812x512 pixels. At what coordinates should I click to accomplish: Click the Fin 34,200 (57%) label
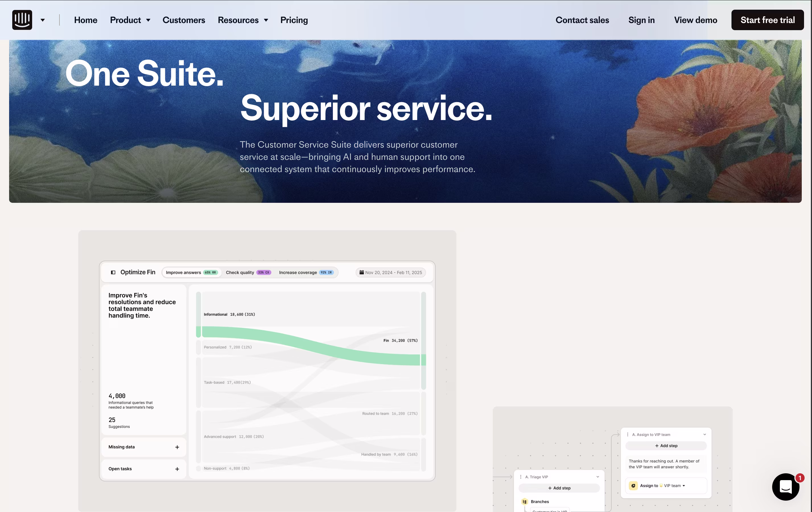(x=400, y=340)
